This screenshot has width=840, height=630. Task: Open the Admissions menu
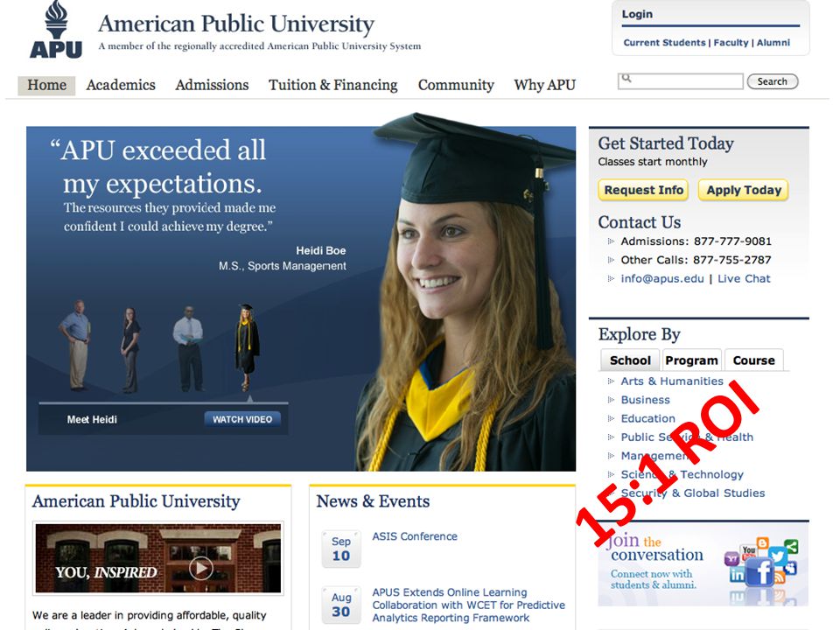212,85
